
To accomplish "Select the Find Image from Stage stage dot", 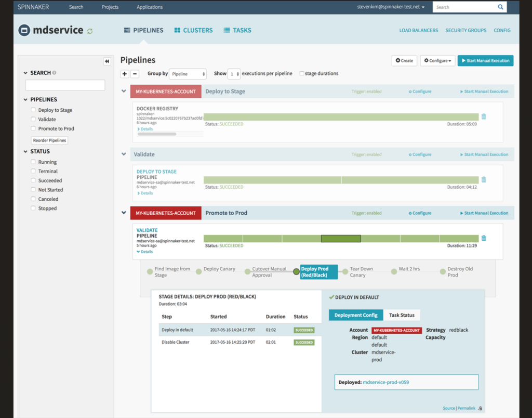I will [x=150, y=272].
